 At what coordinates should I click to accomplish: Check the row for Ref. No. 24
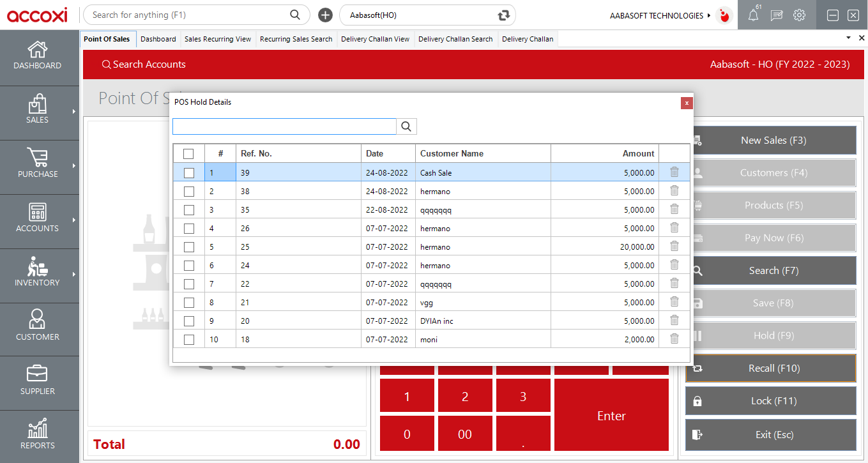coord(188,265)
